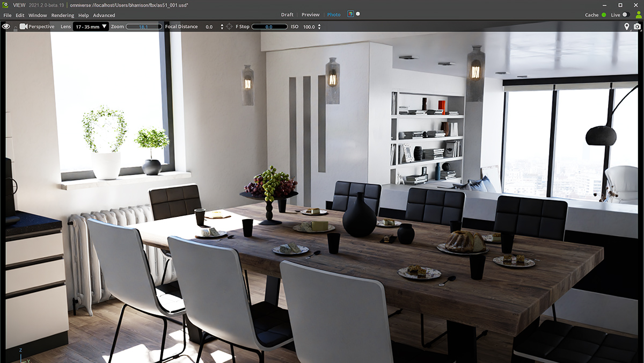
Task: Click the focal distance picker crosshair icon
Action: click(229, 26)
